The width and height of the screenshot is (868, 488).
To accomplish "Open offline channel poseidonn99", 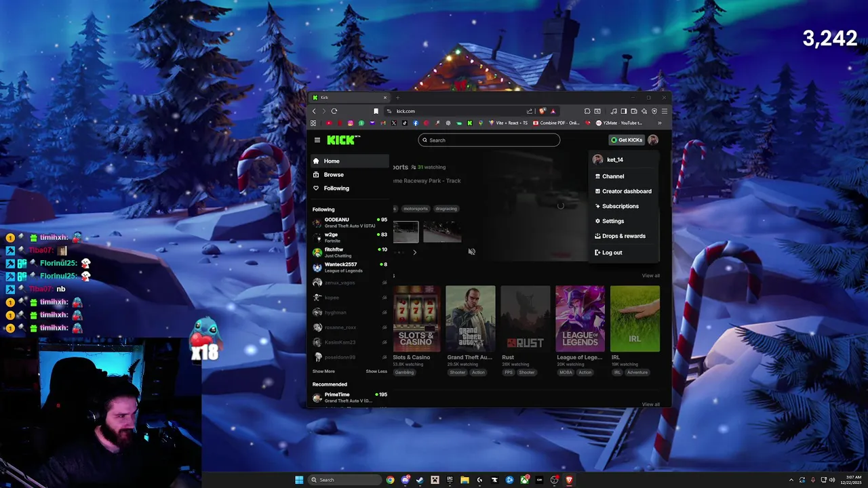I will point(349,357).
